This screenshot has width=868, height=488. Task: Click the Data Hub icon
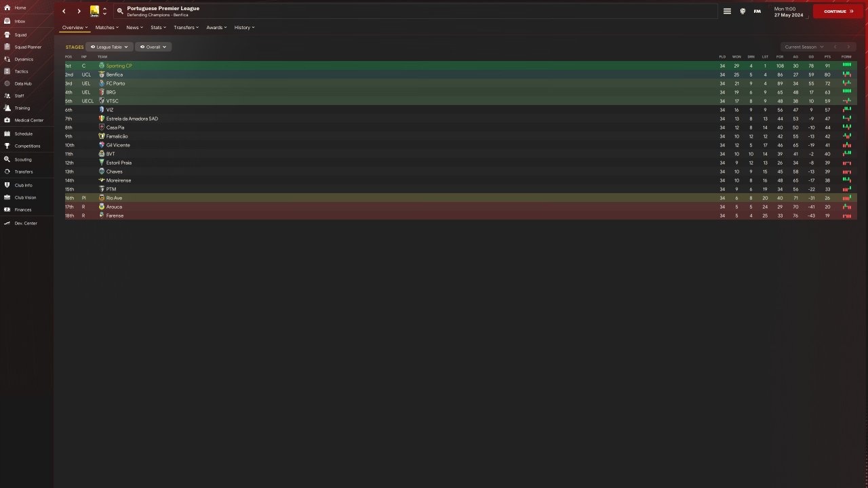(x=7, y=83)
